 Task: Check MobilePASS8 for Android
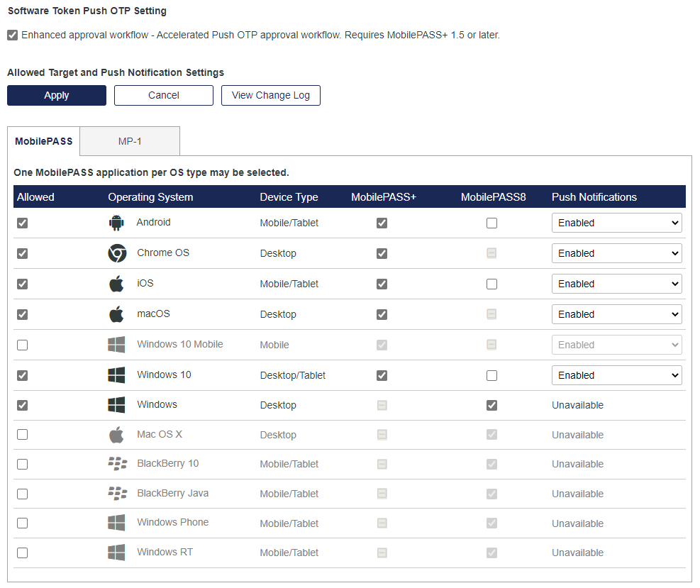point(491,223)
